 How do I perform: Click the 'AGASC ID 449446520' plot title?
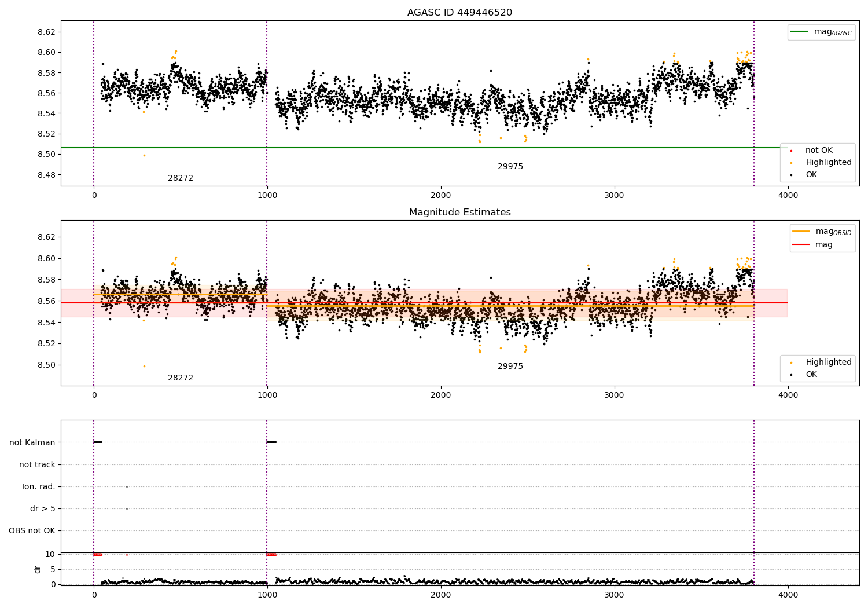[x=459, y=12]
